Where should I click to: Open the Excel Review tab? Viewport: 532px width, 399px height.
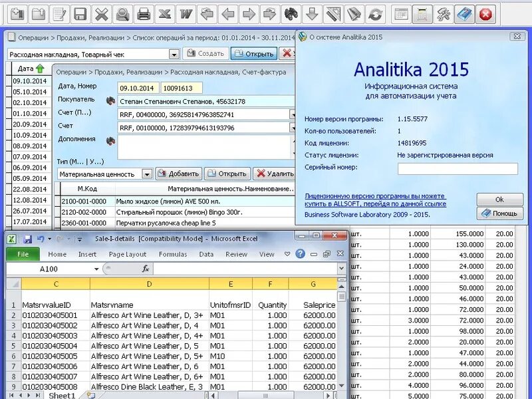pos(236,254)
